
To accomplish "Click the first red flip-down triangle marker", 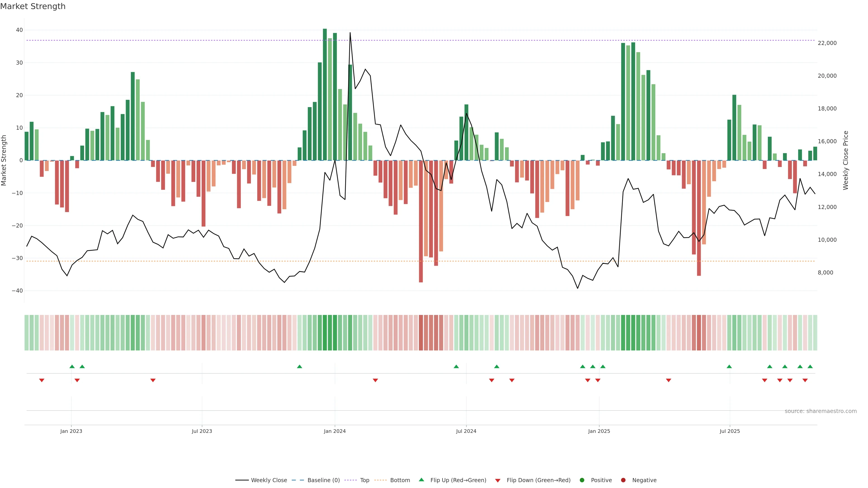I will pyautogui.click(x=42, y=380).
